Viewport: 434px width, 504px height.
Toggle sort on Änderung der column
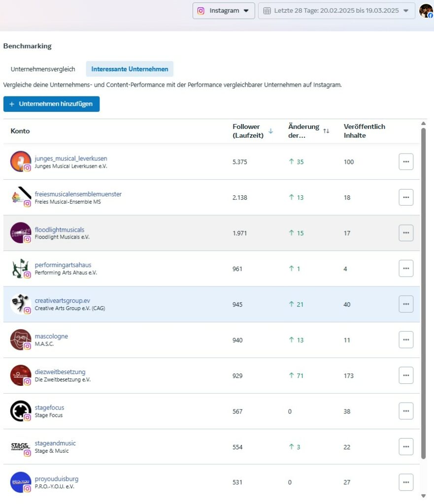coord(326,131)
